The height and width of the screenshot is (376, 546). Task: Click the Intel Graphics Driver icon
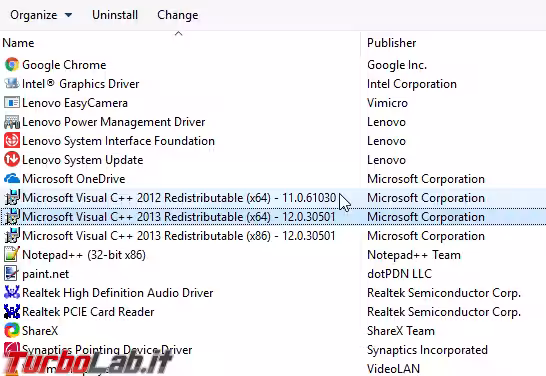[x=12, y=84]
